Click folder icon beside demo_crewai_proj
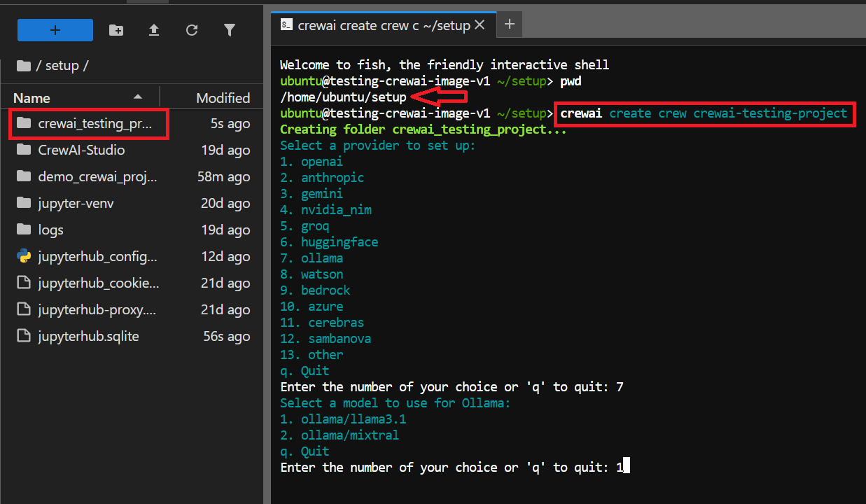This screenshot has width=866, height=504. (x=24, y=176)
